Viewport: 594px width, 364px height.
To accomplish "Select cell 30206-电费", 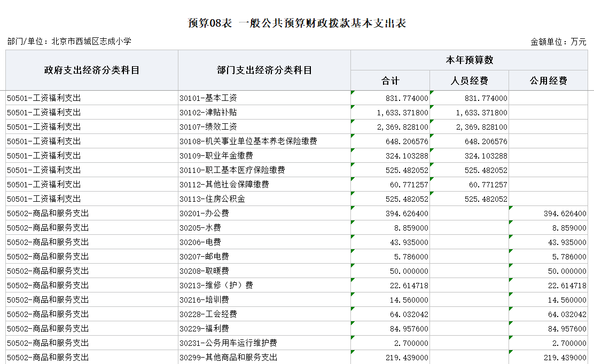I will (264, 242).
